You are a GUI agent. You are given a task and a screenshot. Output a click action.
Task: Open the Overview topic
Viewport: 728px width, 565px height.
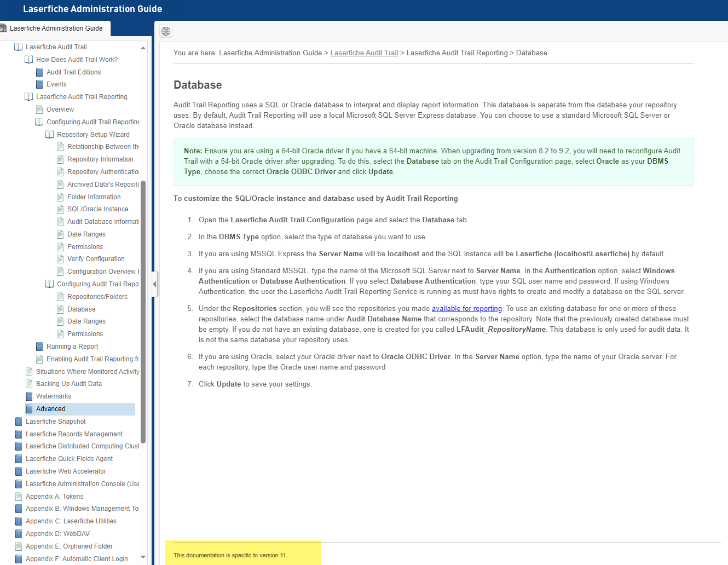pyautogui.click(x=60, y=109)
